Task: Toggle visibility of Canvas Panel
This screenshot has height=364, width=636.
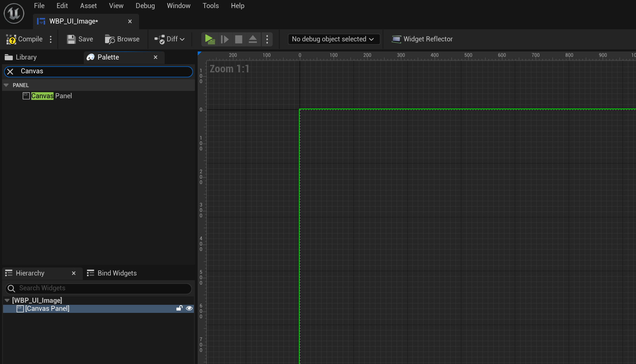Action: pos(189,308)
